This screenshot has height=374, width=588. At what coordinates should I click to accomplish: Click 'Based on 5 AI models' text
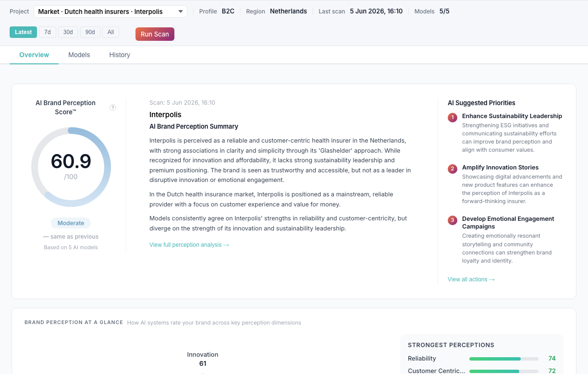(71, 248)
